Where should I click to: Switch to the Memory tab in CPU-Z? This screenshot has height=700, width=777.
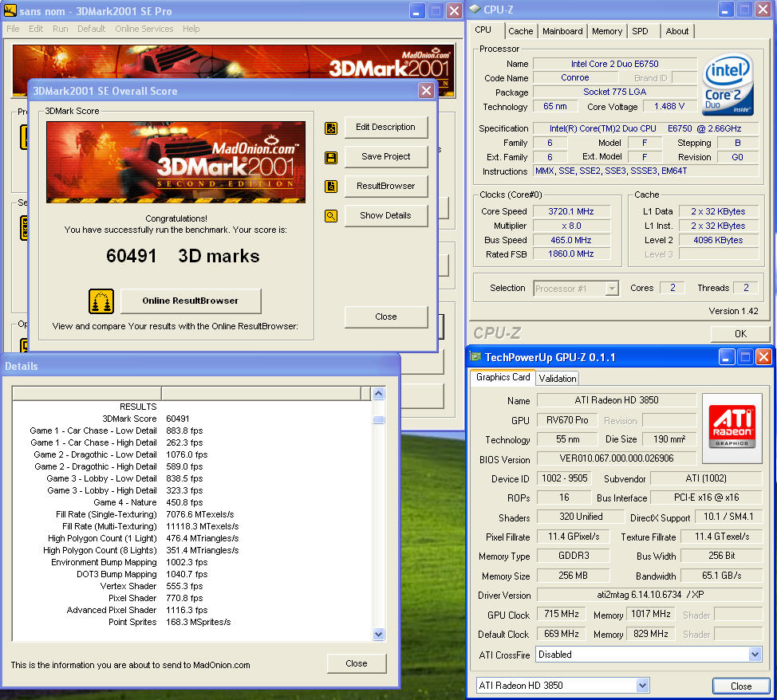[607, 31]
